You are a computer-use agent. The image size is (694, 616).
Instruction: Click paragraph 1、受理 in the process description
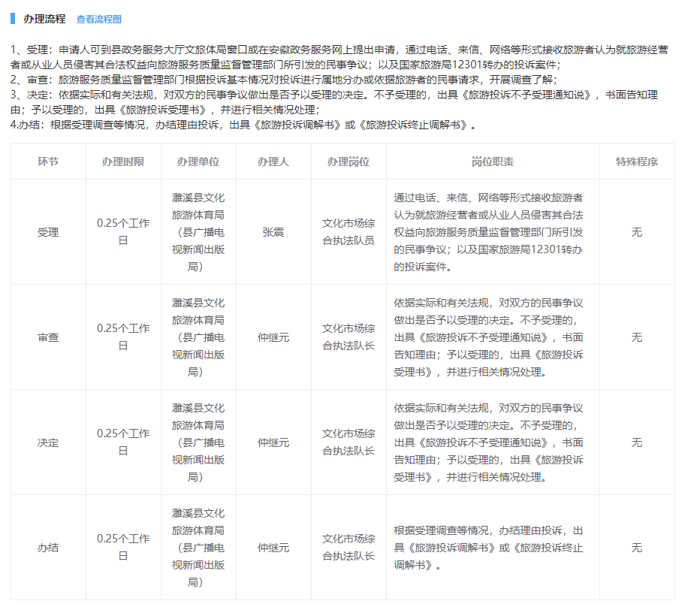339,57
